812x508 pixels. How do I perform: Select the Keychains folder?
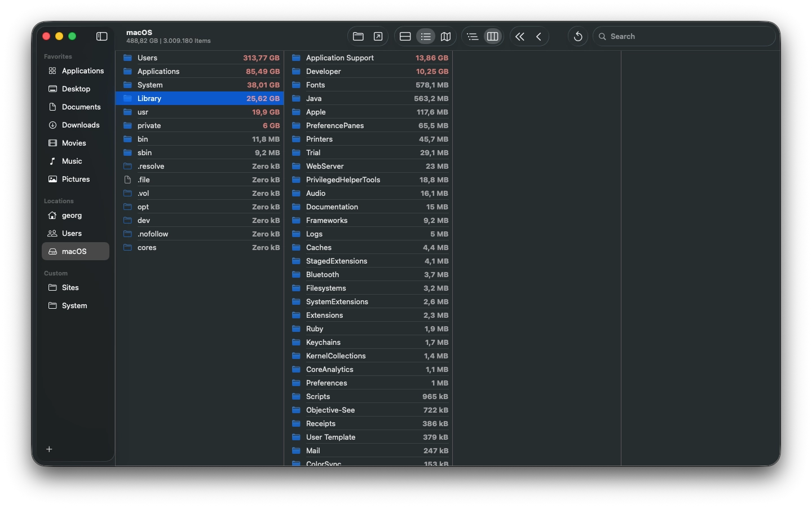(x=368, y=342)
